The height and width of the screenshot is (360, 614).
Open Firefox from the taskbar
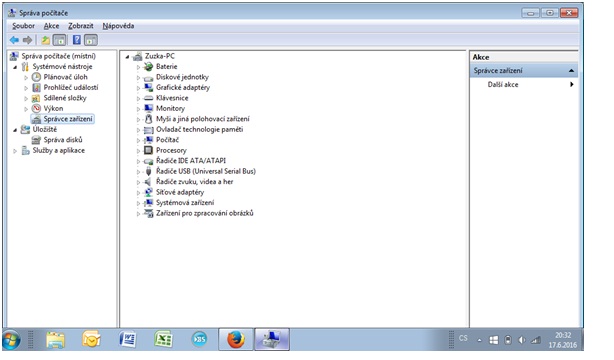pos(236,339)
